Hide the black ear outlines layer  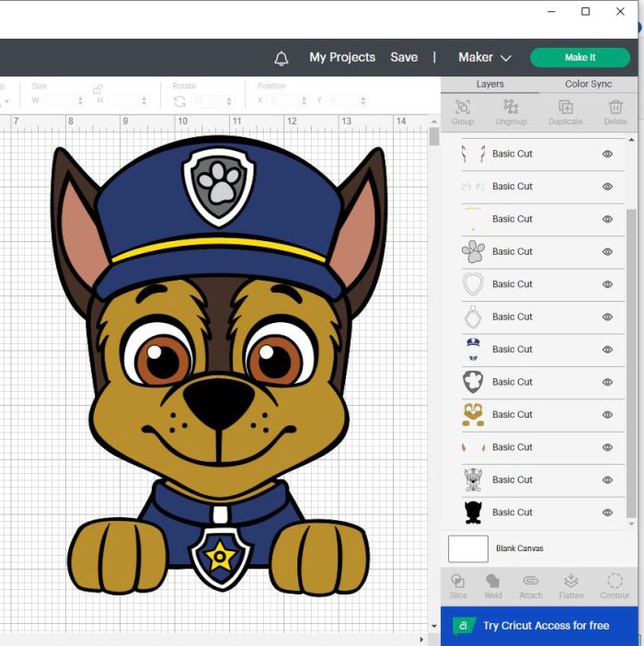point(607,154)
